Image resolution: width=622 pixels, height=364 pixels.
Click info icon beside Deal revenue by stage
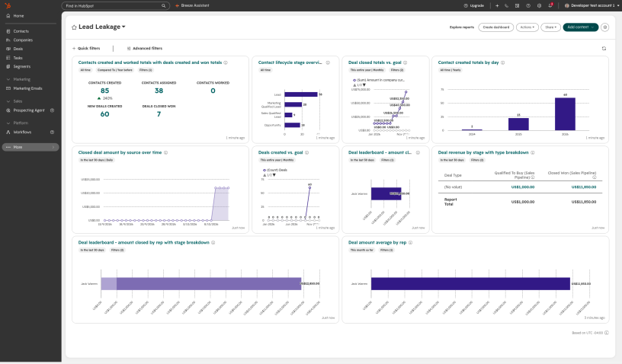coord(533,152)
